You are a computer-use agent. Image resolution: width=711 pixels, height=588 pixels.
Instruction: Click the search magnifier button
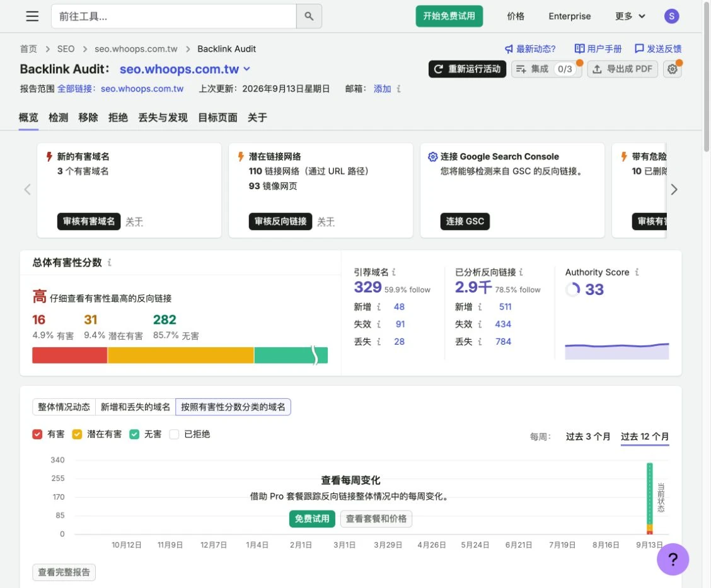[x=309, y=16]
